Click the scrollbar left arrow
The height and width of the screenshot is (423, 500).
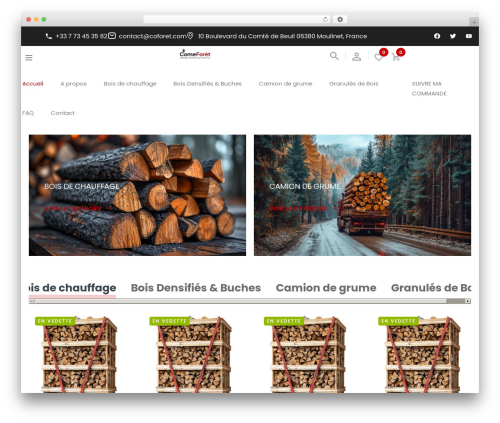point(32,301)
